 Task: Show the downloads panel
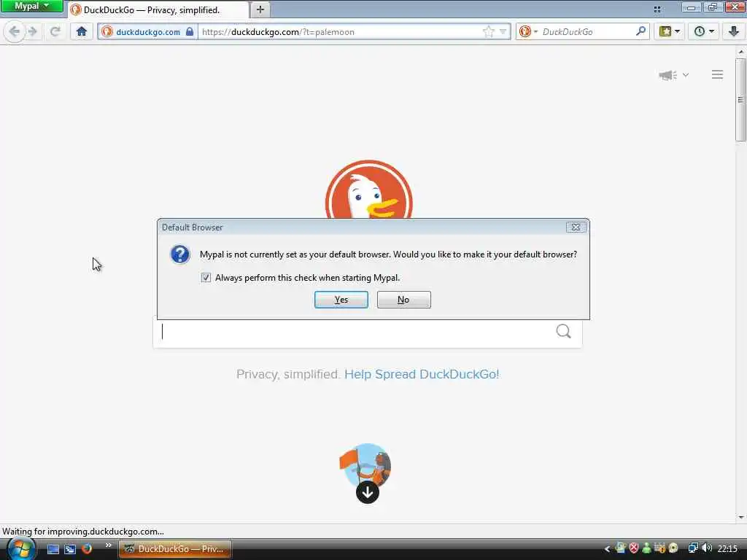[733, 32]
